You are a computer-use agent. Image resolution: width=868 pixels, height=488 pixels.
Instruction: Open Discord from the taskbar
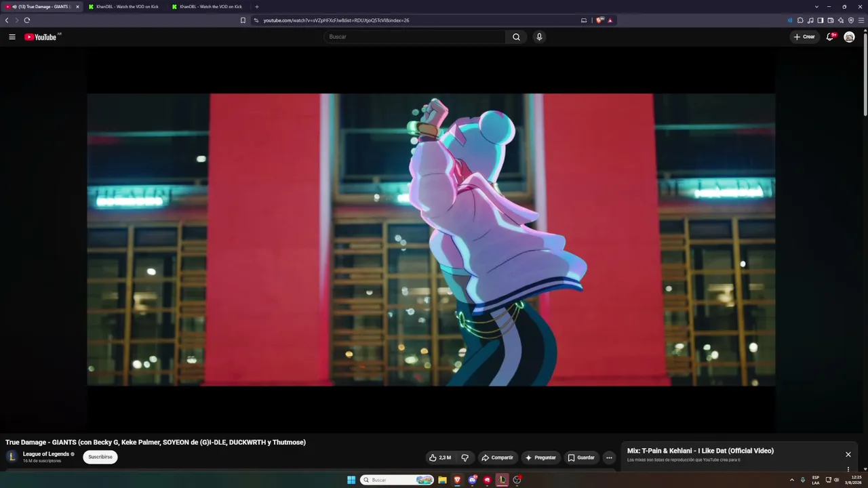(472, 480)
